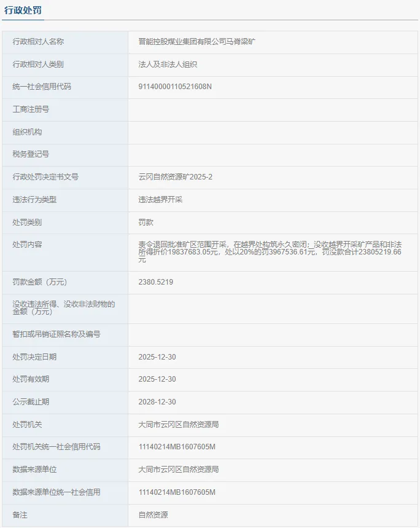Click the 处罚机关 label

pyautogui.click(x=27, y=425)
